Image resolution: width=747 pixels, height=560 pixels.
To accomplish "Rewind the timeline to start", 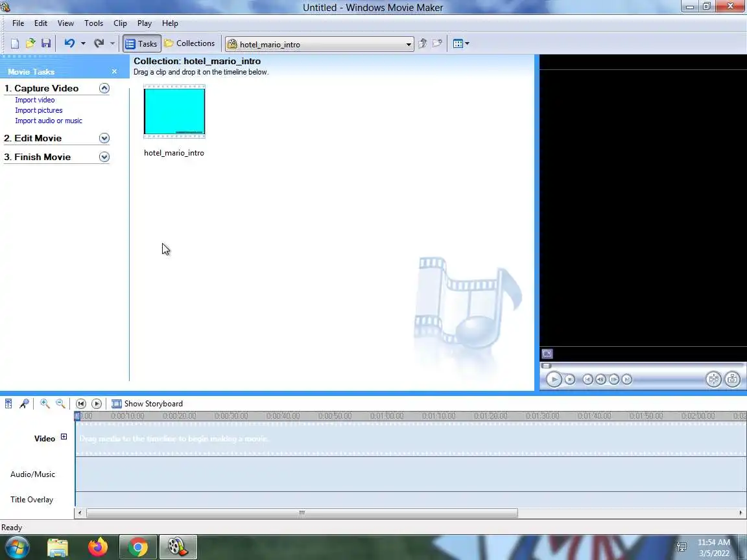I will [81, 404].
